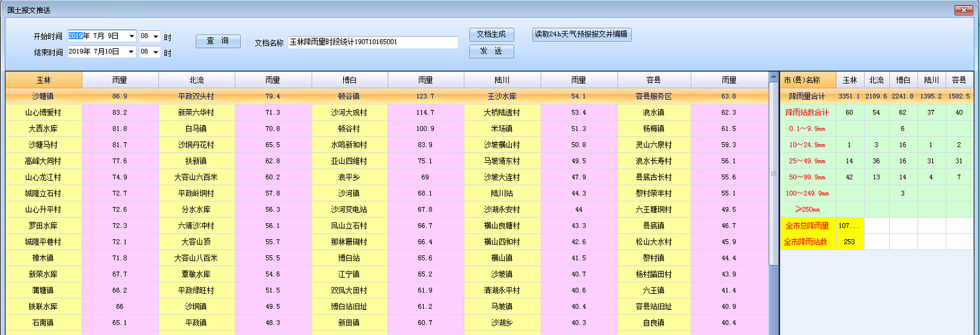Click the 发送 send button
Viewport: 980px width, 335px height.
(x=491, y=51)
